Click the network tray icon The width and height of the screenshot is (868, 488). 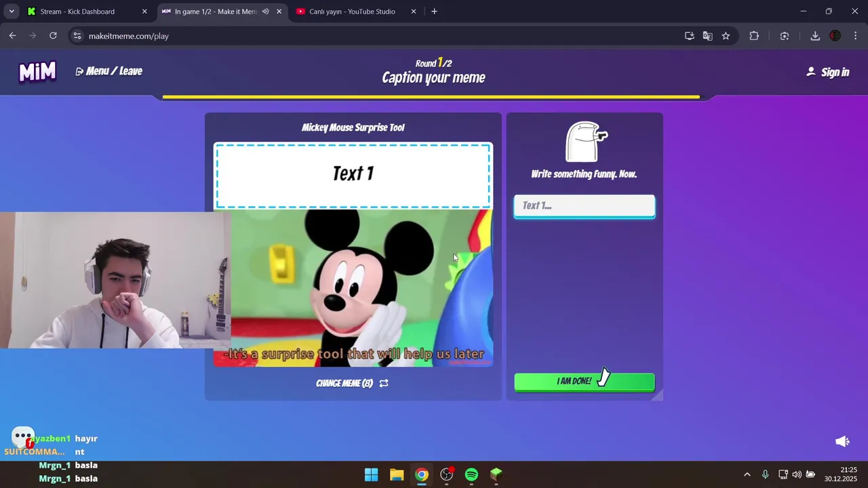[783, 474]
